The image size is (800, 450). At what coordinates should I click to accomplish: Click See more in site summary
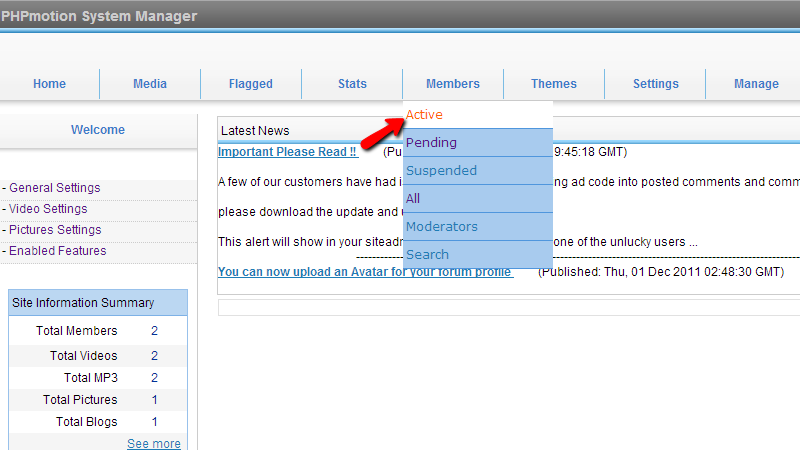coord(154,443)
